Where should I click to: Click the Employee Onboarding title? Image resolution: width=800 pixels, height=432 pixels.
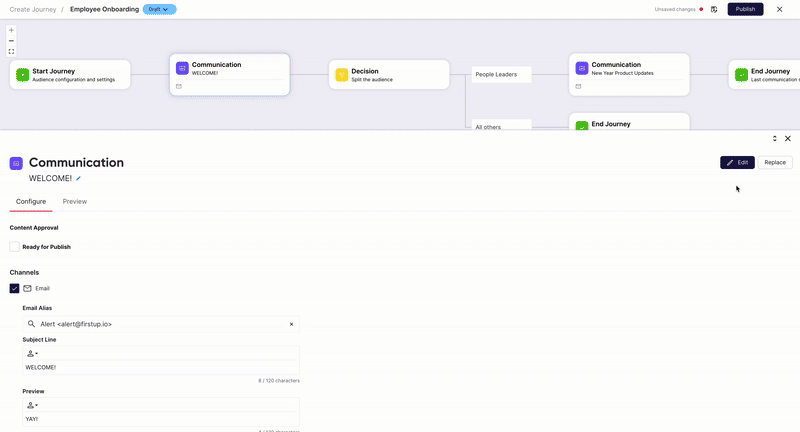(104, 9)
